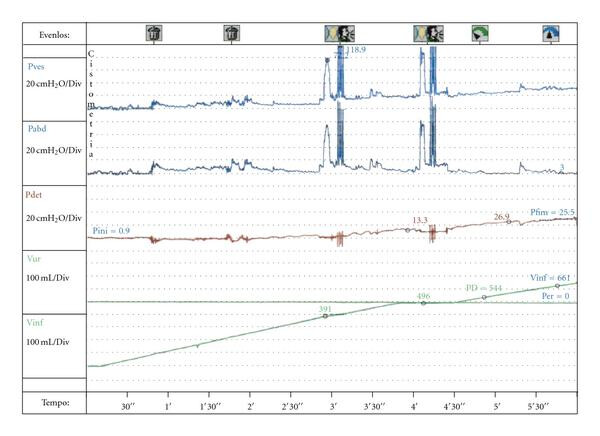The image size is (600, 436).
Task: Click the 26.9 value on the Pdet trace
Action: 501,217
